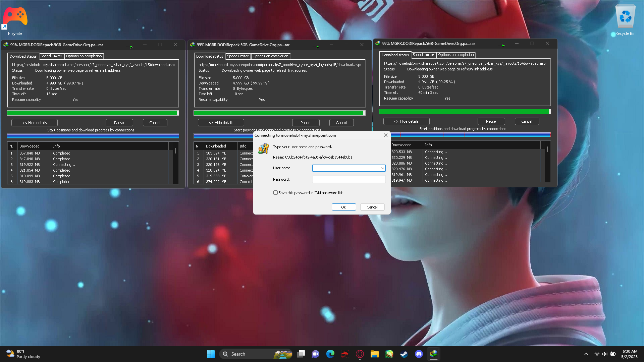644x362 pixels.
Task: Click green progress bar in third window
Action: click(x=465, y=112)
